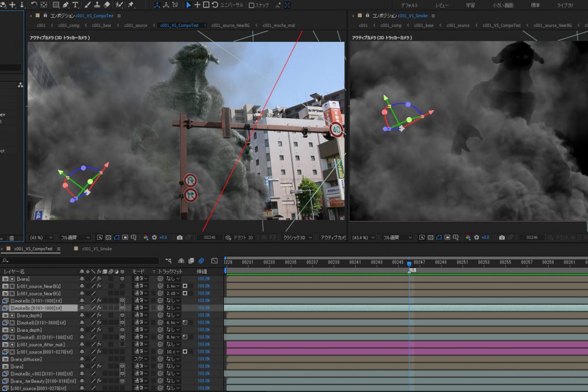
Task: Open mode dropdown for SmokeBc_v002[0101-1000].tif layer
Action: pos(141,374)
